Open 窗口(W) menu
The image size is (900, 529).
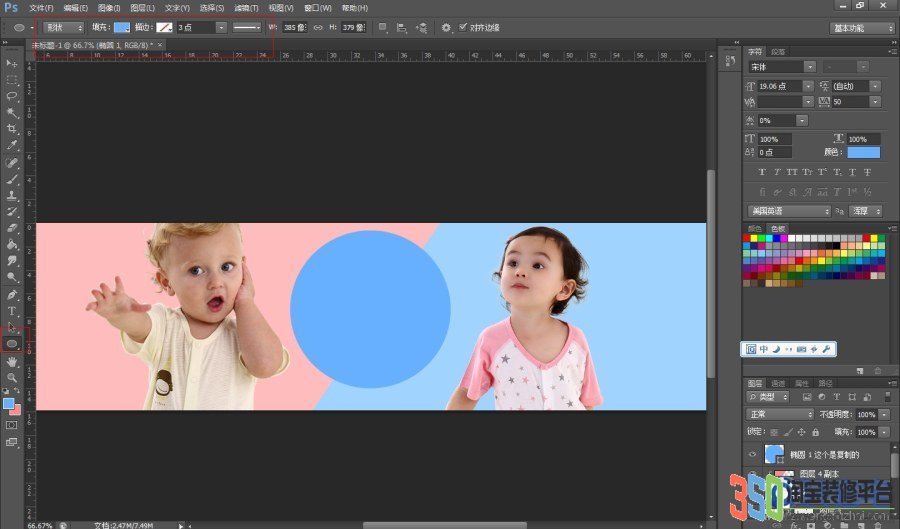(317, 8)
